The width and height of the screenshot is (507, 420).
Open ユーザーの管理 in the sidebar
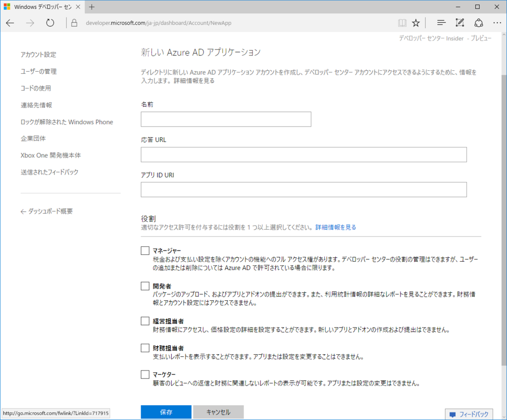[39, 71]
